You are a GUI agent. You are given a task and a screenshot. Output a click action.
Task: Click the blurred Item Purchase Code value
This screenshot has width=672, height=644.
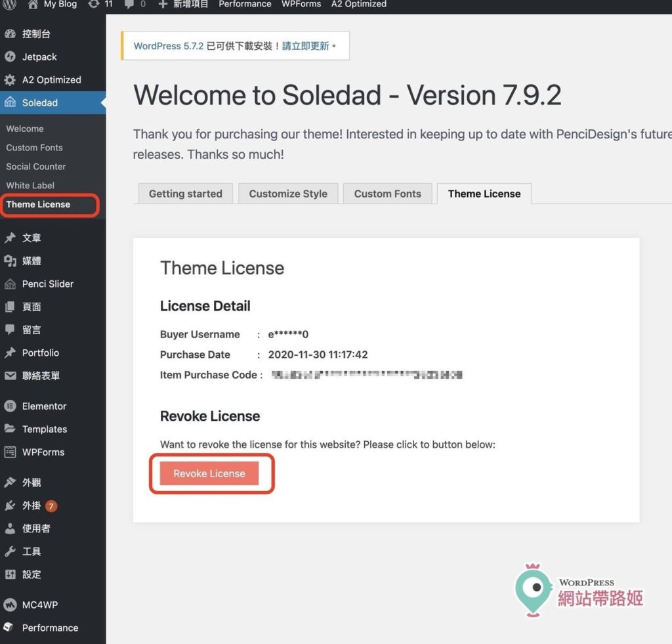click(x=367, y=375)
